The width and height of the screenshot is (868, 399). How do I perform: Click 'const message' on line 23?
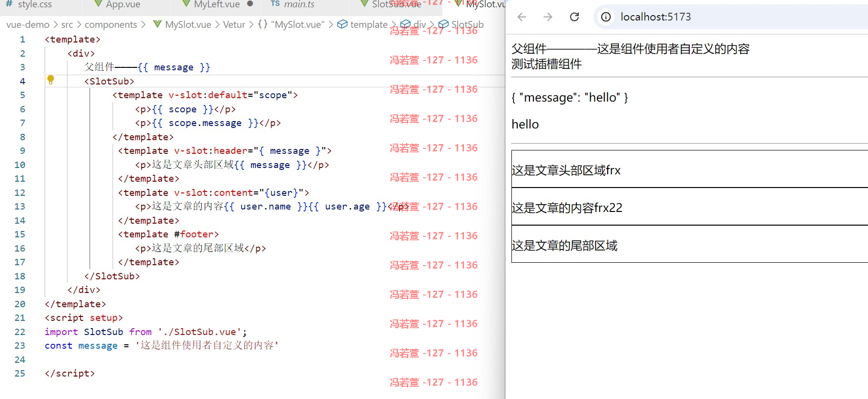point(81,346)
